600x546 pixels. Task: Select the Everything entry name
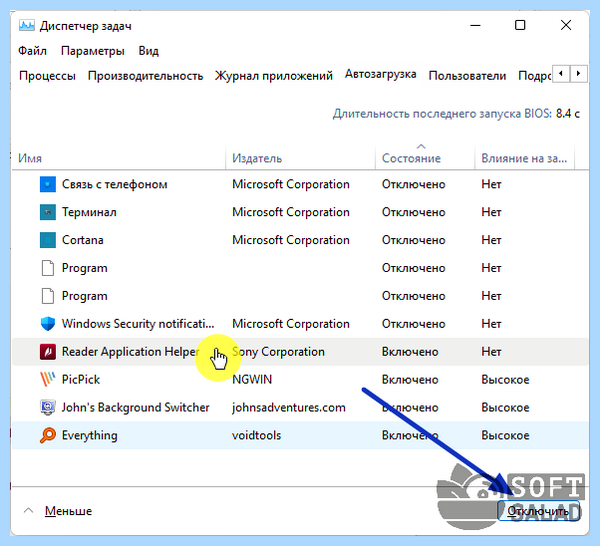pos(90,435)
